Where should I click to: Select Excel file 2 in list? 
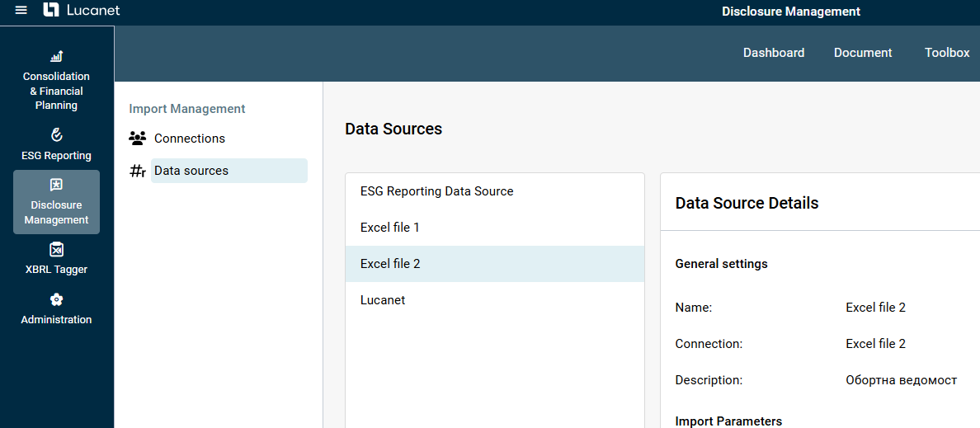pos(495,264)
